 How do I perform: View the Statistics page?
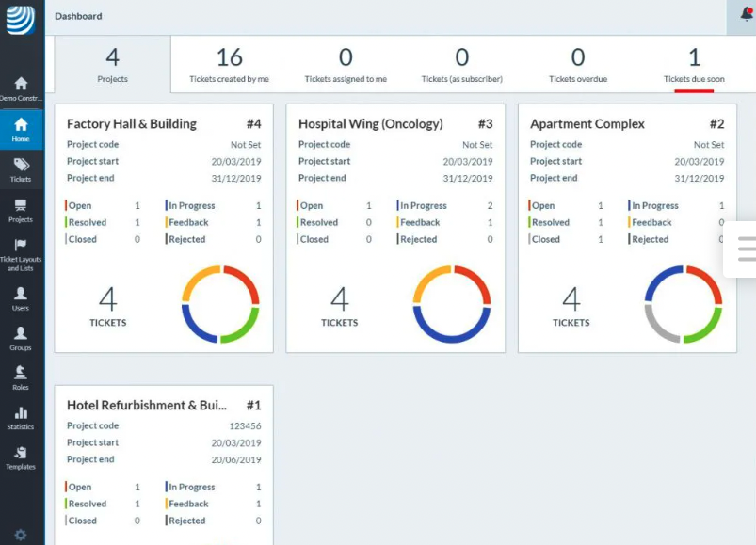pos(21,417)
